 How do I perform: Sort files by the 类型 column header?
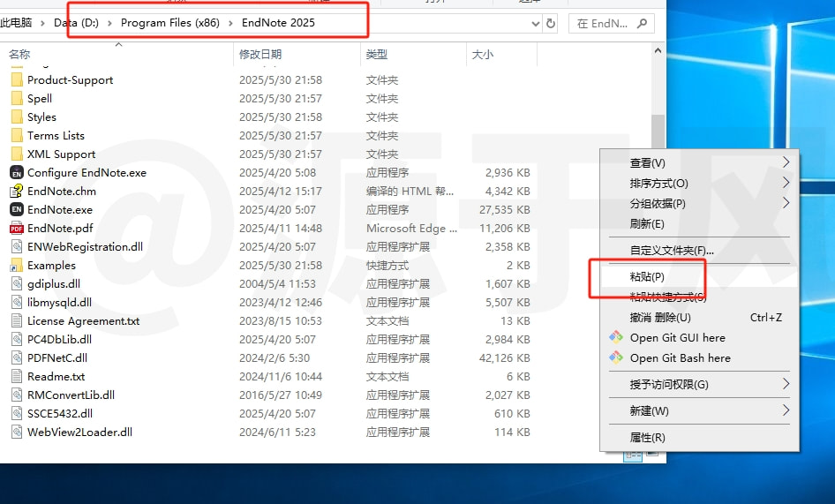point(413,55)
